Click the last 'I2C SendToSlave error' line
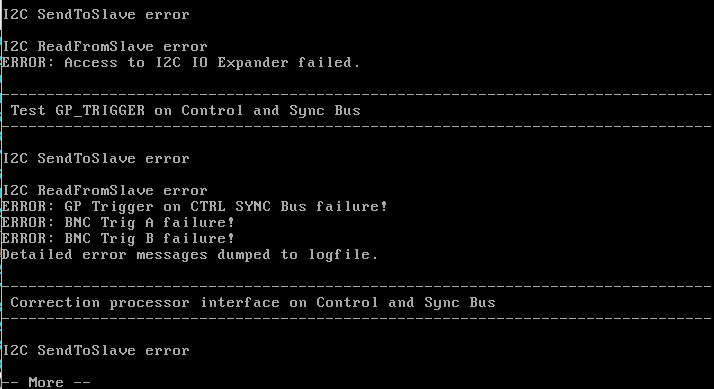Image resolution: width=714 pixels, height=389 pixels. [x=96, y=351]
